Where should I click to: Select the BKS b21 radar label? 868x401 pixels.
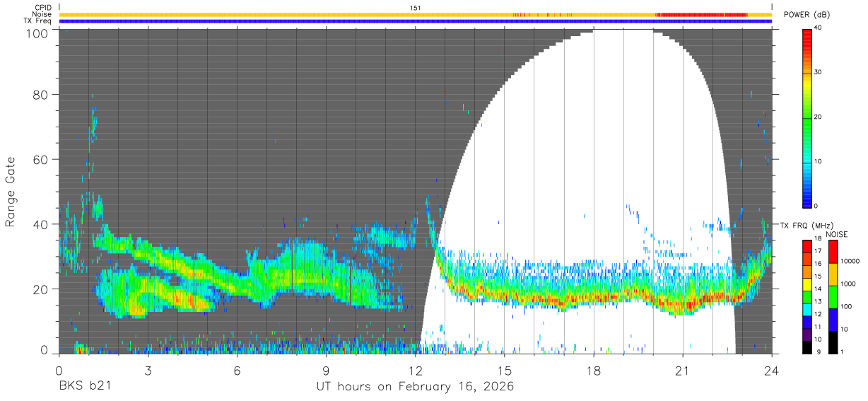pyautogui.click(x=84, y=387)
